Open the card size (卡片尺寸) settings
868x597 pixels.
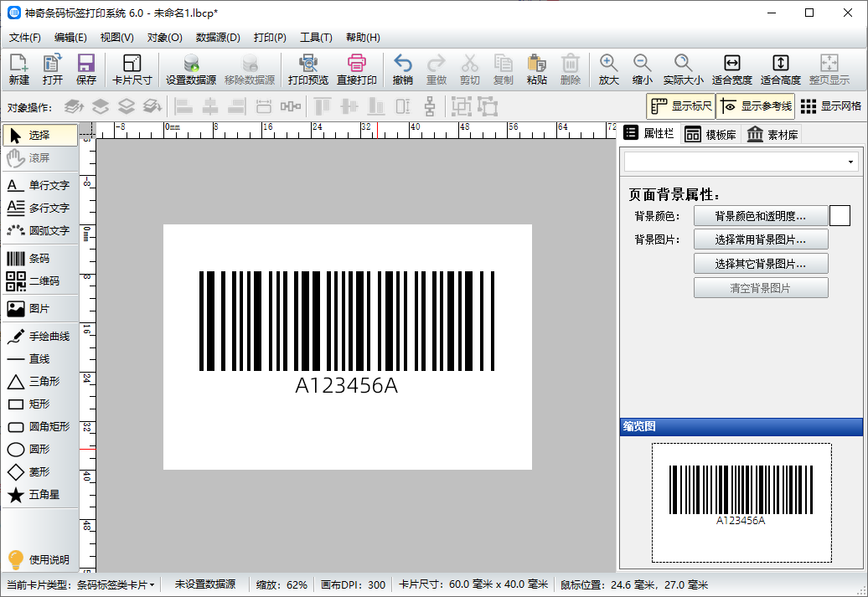132,69
